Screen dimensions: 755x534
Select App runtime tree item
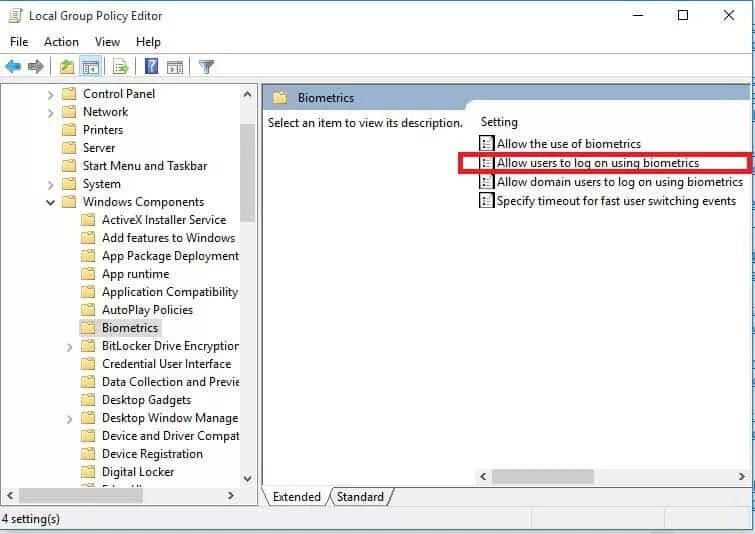[135, 274]
